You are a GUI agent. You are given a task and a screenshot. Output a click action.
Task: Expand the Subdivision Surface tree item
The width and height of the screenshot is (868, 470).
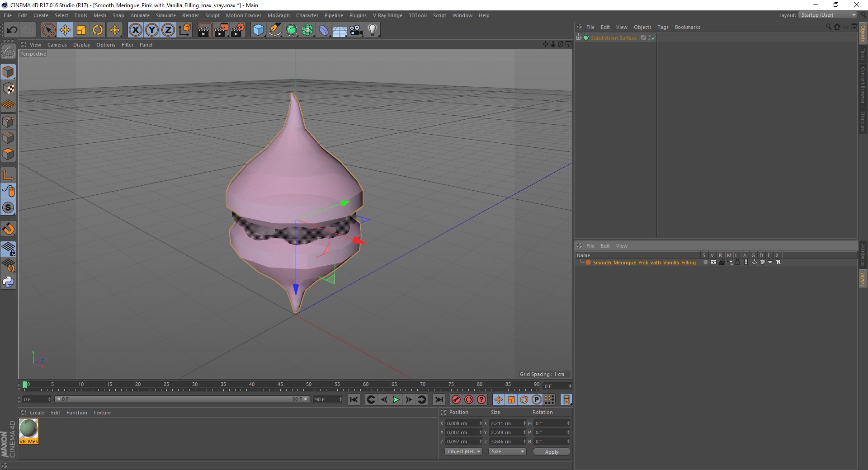point(579,38)
